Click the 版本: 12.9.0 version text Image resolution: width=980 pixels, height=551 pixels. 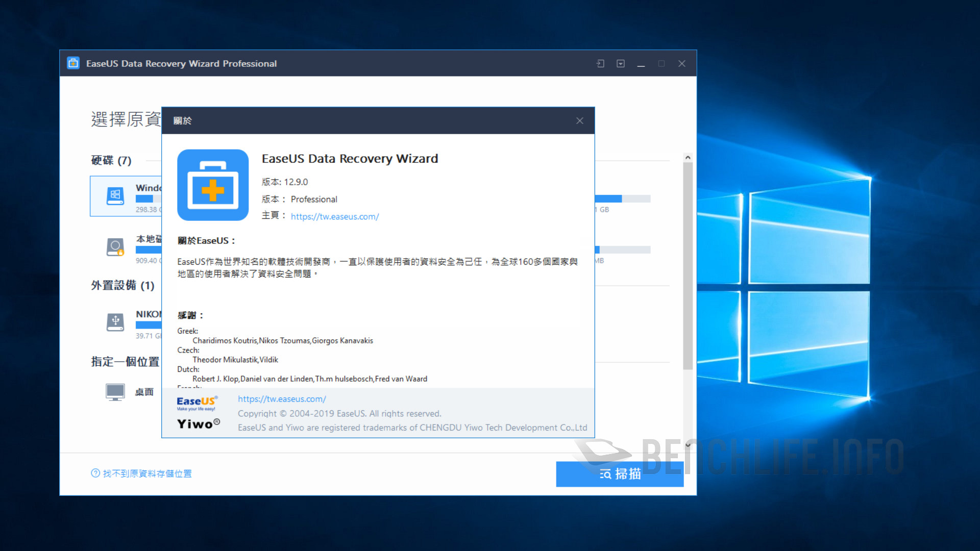pyautogui.click(x=285, y=182)
